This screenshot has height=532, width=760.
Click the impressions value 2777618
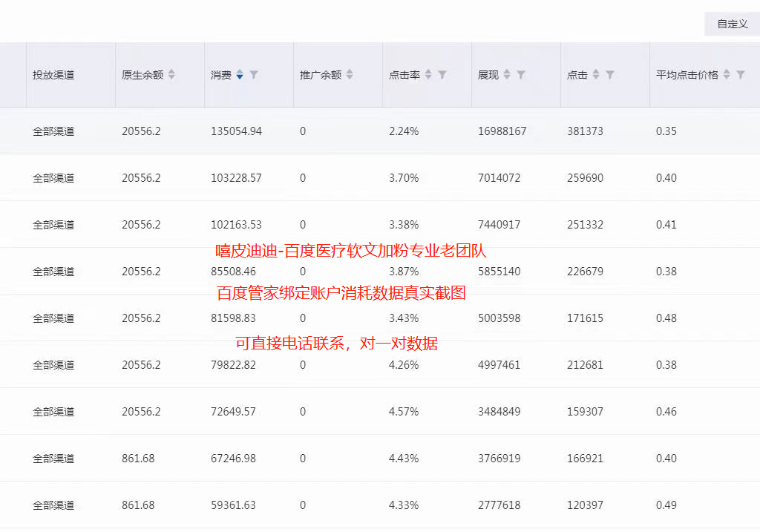click(499, 505)
